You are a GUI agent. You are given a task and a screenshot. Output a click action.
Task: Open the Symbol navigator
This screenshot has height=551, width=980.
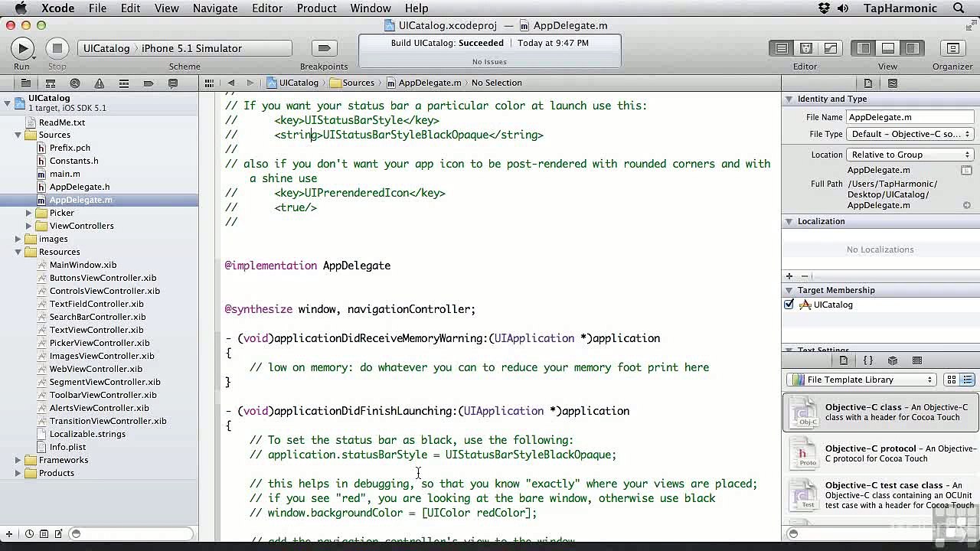tap(50, 83)
